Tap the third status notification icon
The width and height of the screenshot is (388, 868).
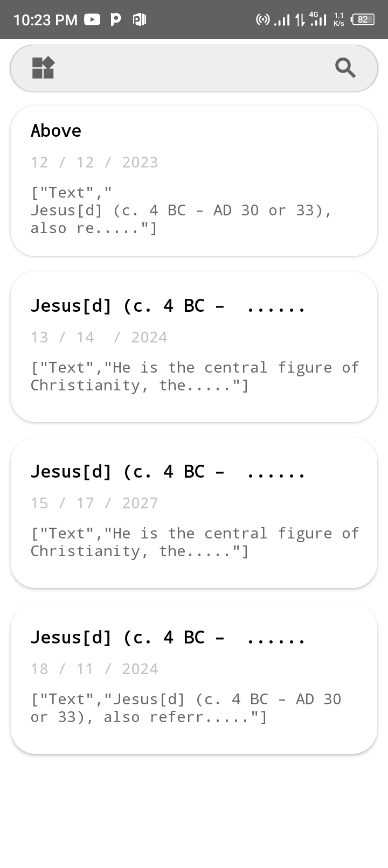tap(140, 20)
